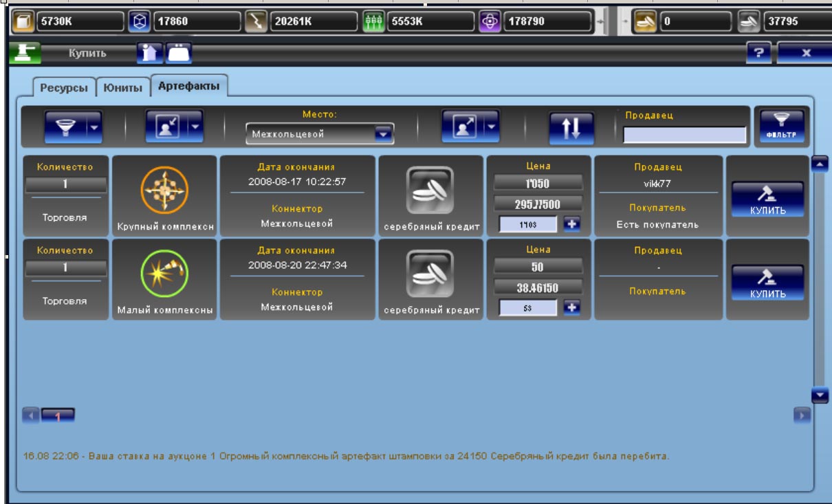
Task: Click the Крупный комплексн artifact icon
Action: [165, 190]
